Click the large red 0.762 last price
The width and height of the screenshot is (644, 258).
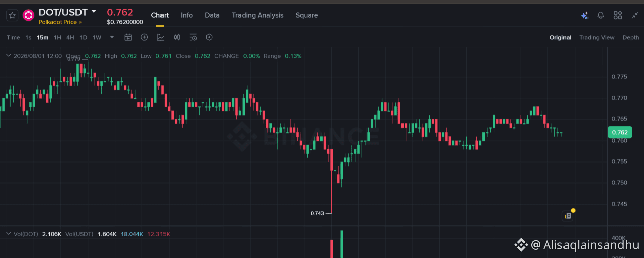(120, 12)
